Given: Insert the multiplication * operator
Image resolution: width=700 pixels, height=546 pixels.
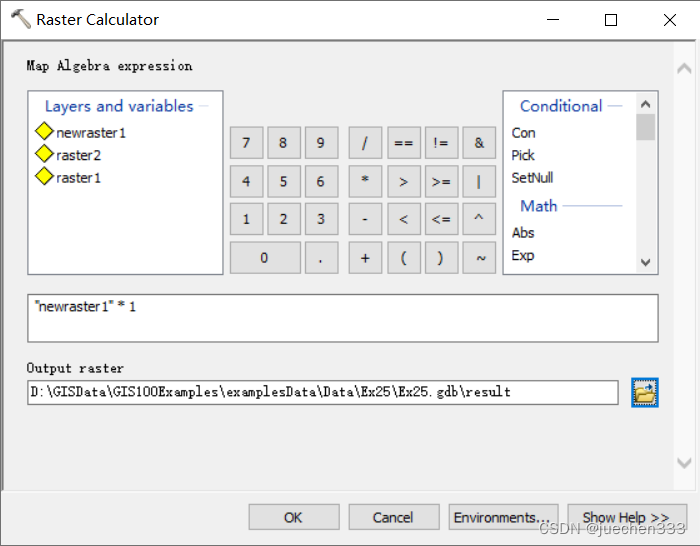Looking at the screenshot, I should click(x=365, y=181).
